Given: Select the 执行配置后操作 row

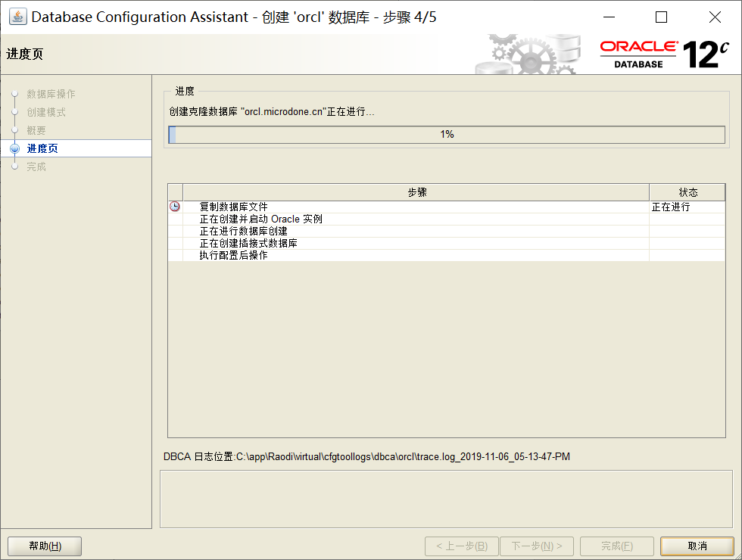Looking at the screenshot, I should point(447,256).
